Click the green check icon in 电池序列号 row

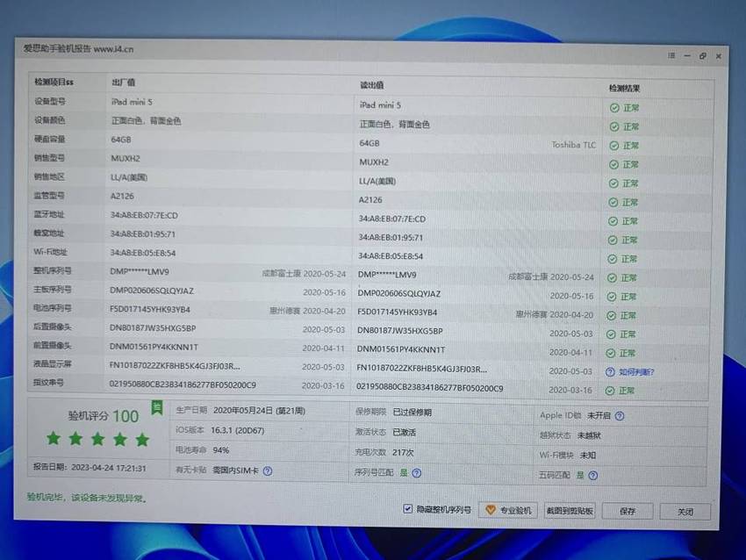click(x=612, y=315)
